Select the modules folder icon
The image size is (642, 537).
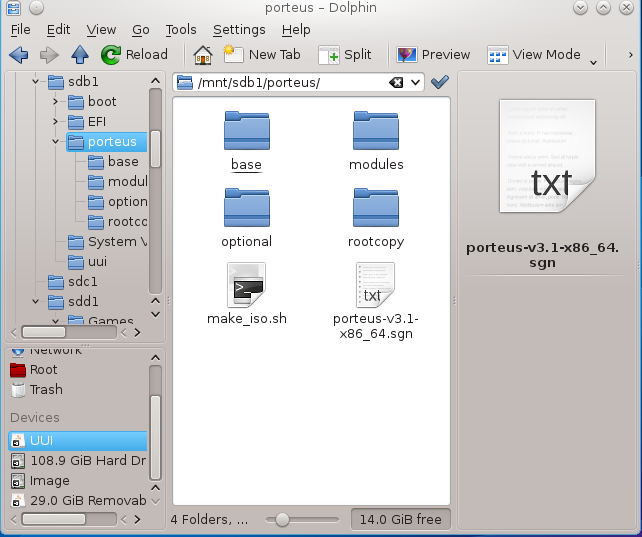[x=376, y=131]
